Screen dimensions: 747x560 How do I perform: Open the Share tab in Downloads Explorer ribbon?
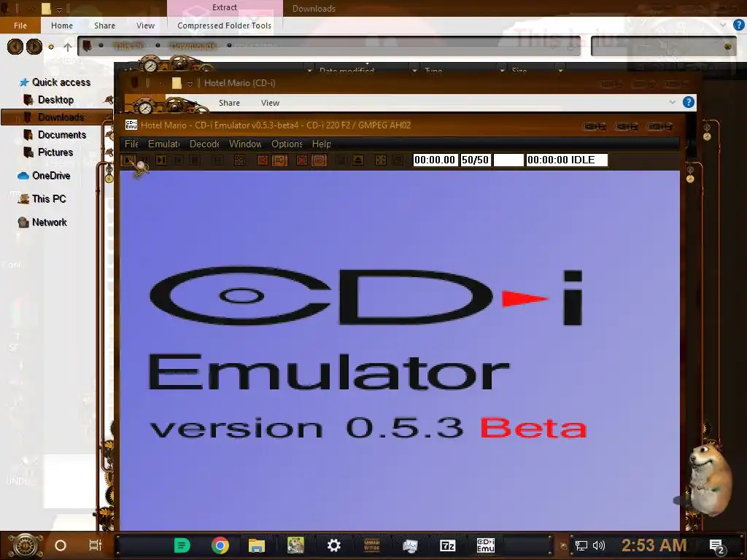pyautogui.click(x=104, y=26)
